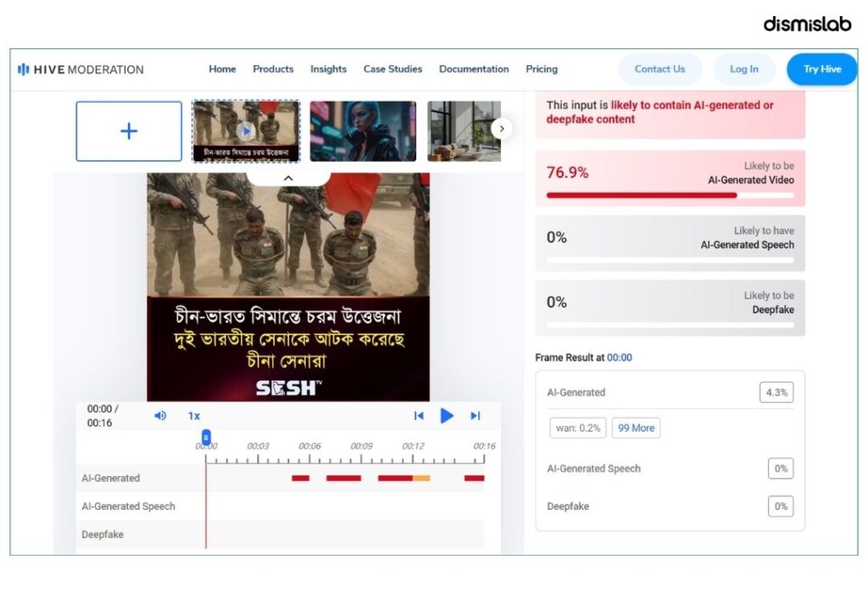Mute the video with the speaker icon
868x604 pixels.
[x=160, y=416]
